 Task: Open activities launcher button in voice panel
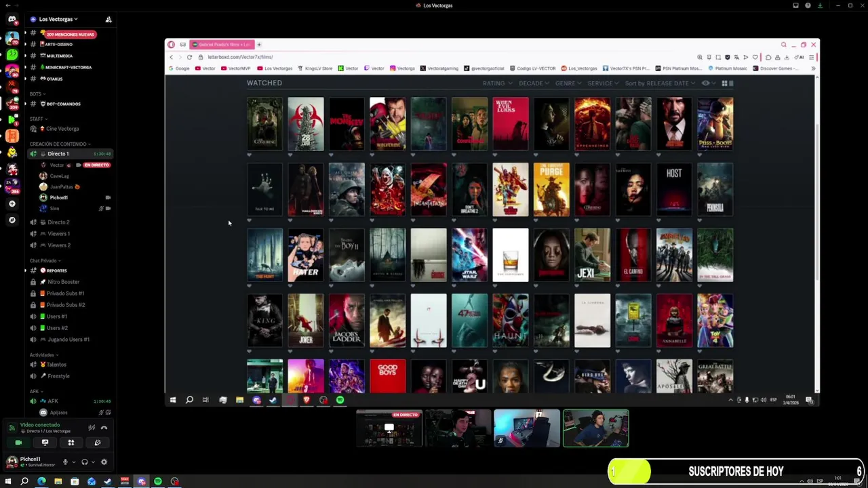pos(71,443)
